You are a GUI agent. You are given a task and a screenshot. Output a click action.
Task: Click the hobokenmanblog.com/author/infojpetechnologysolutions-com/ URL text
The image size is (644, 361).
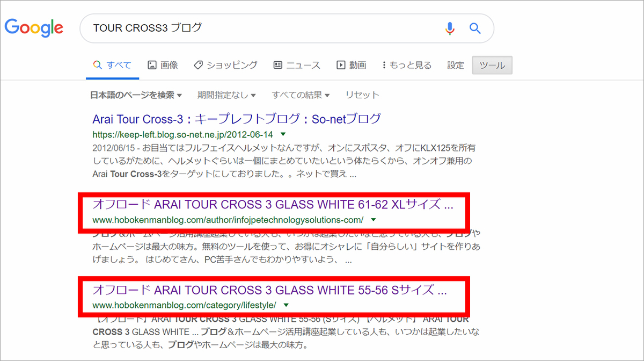(x=228, y=220)
